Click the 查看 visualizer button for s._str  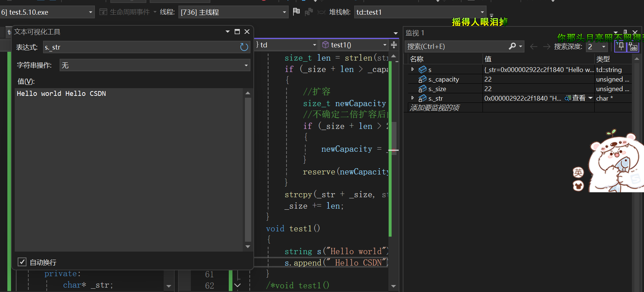(575, 98)
